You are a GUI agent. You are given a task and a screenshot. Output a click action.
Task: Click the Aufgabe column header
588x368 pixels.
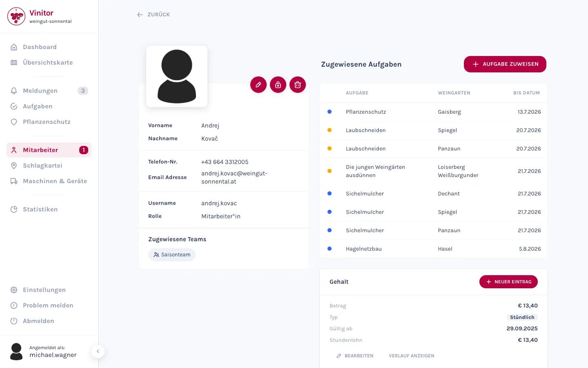[x=357, y=93]
